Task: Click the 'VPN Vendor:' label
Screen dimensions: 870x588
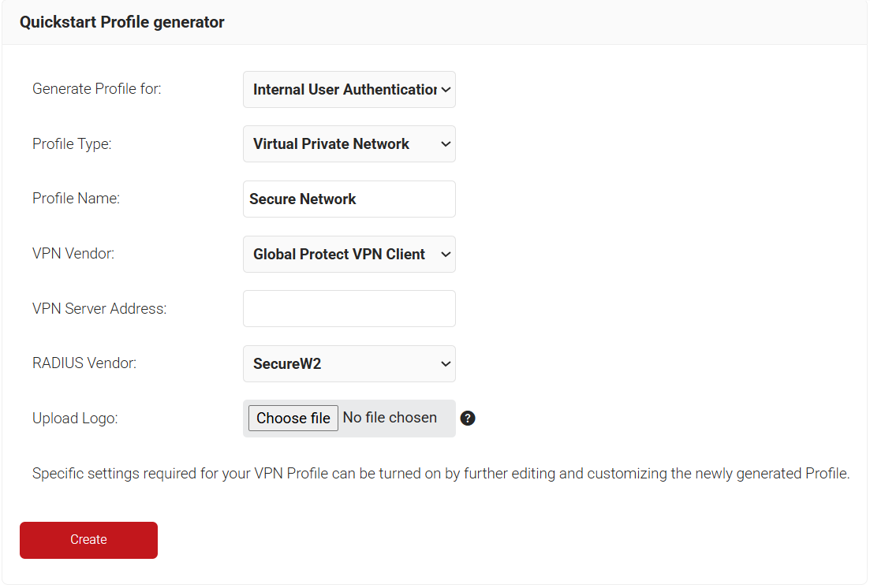Action: coord(73,254)
